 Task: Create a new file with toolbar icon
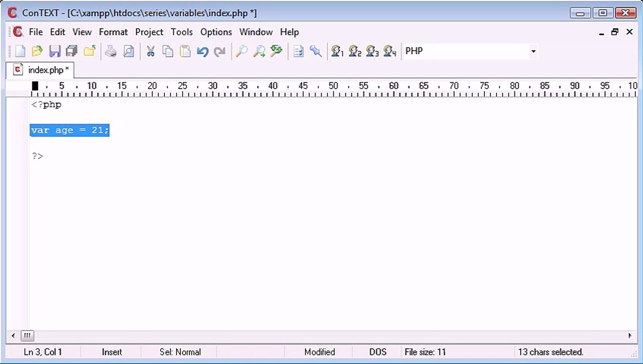pyautogui.click(x=20, y=51)
